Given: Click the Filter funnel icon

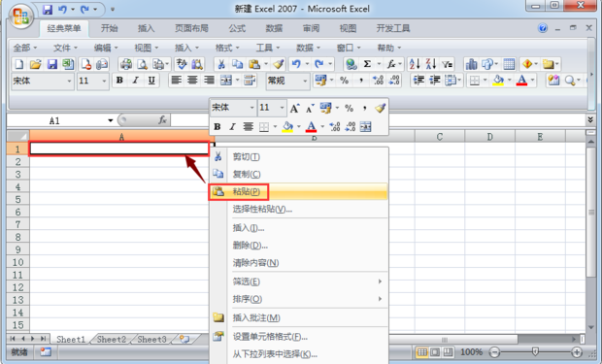Looking at the screenshot, I should point(447,64).
